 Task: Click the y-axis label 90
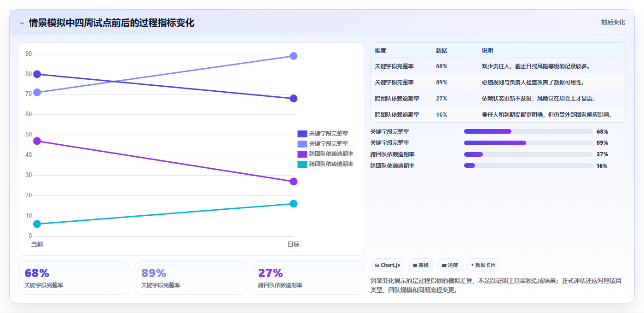point(29,54)
